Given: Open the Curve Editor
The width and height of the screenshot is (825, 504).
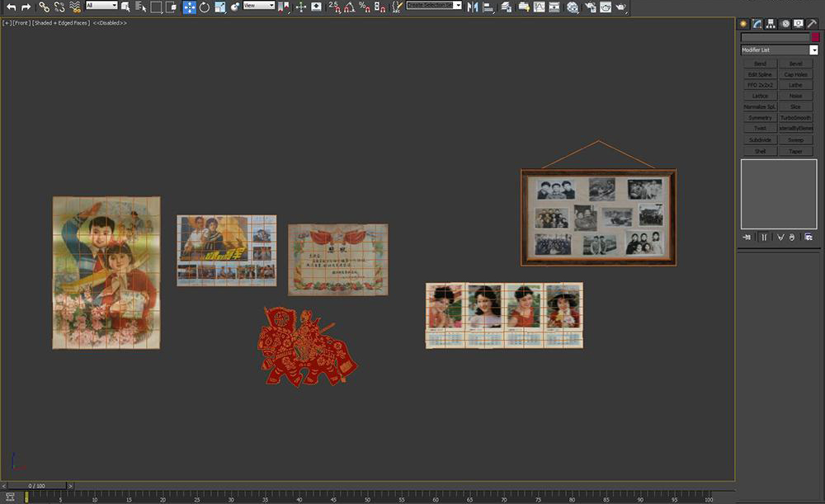Looking at the screenshot, I should click(x=540, y=7).
